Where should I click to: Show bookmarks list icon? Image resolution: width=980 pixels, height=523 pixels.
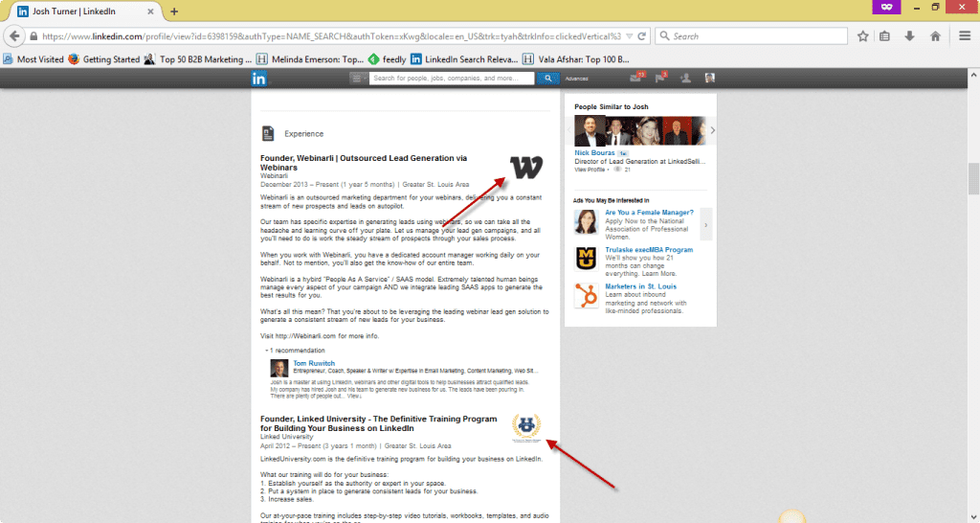click(884, 36)
